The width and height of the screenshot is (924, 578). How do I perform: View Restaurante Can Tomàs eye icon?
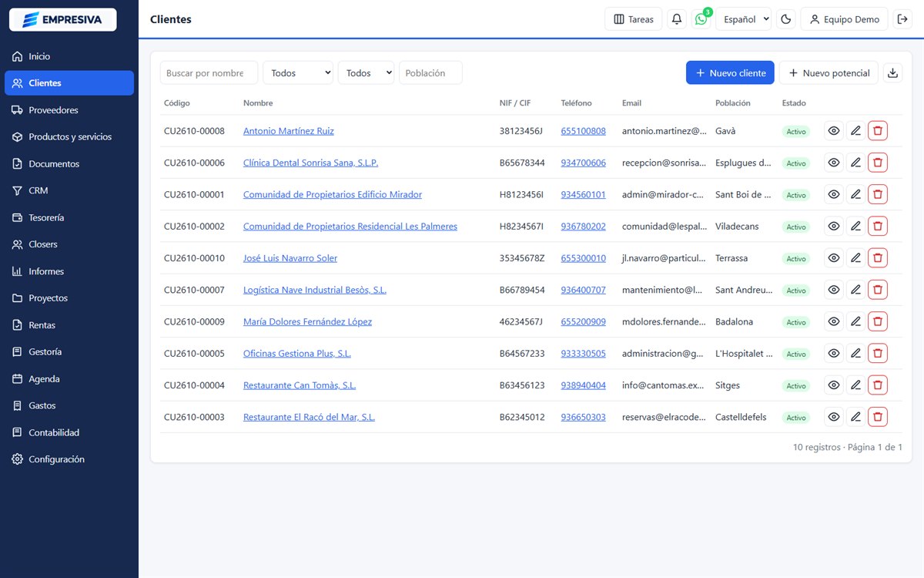click(834, 385)
